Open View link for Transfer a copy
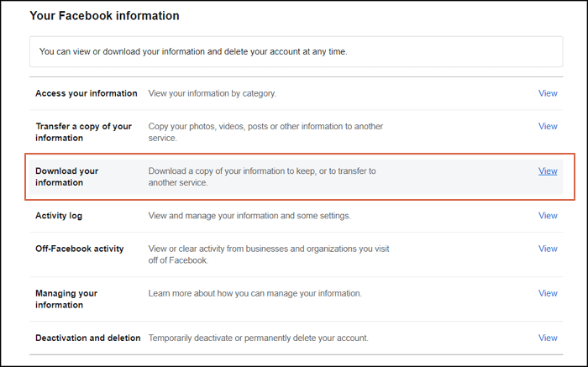 tap(548, 126)
